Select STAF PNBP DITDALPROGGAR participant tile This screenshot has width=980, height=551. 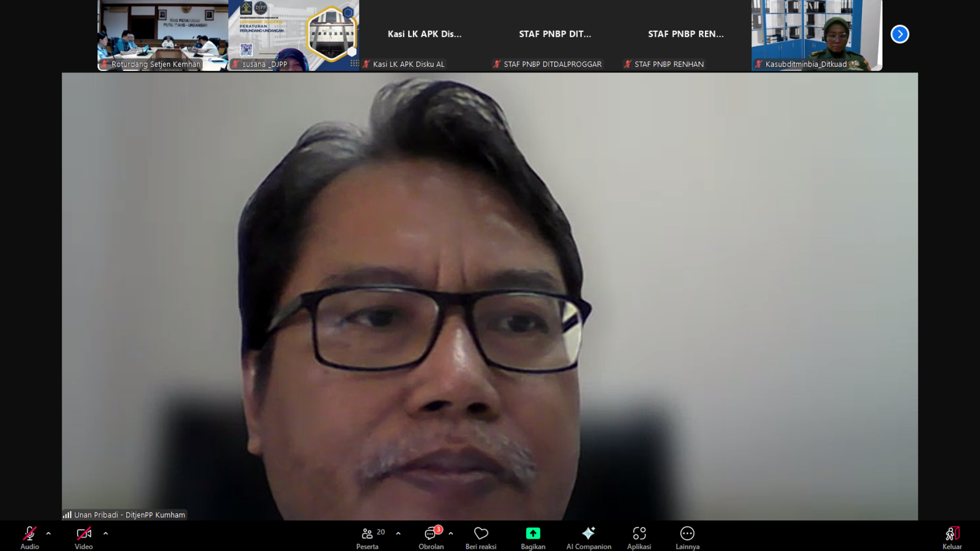(555, 35)
